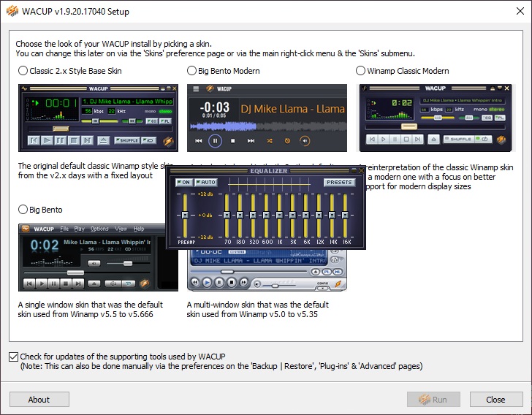
Task: Click the File menu in Big Bento preview
Action: point(65,229)
